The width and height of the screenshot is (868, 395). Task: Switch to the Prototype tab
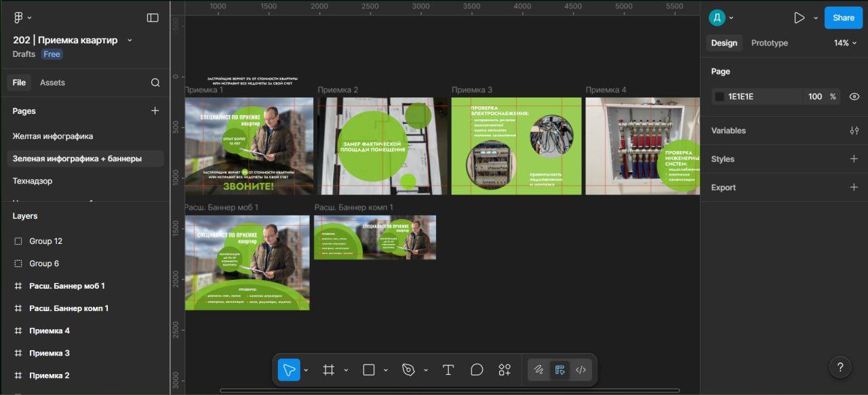[769, 43]
